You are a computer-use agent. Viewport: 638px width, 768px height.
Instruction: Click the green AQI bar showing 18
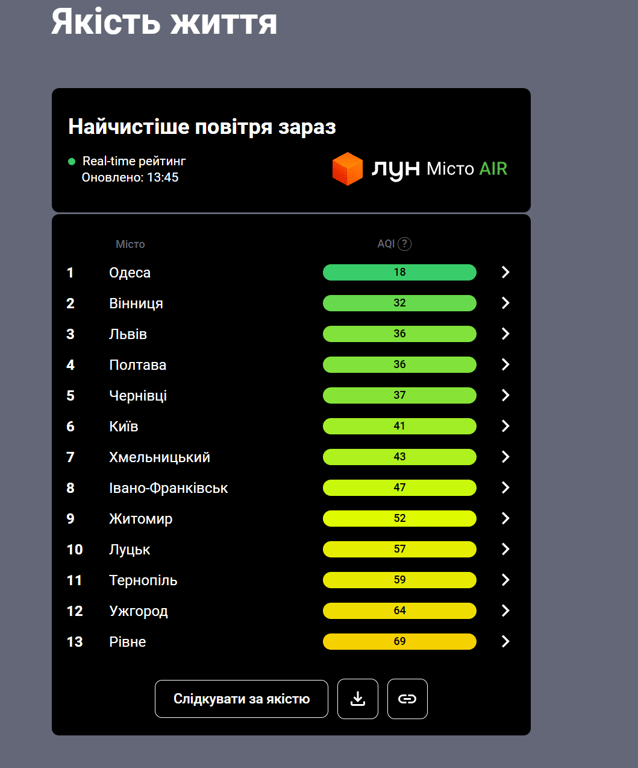[x=399, y=272]
